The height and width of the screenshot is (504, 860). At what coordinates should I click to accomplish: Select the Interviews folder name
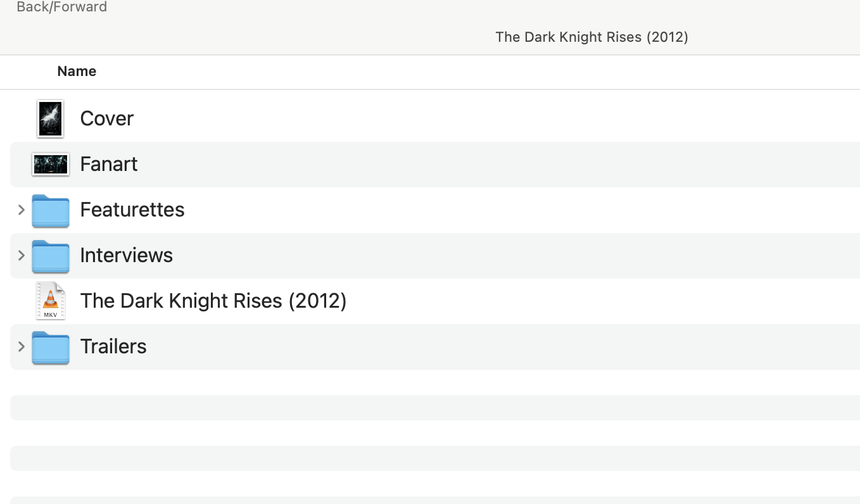[127, 255]
